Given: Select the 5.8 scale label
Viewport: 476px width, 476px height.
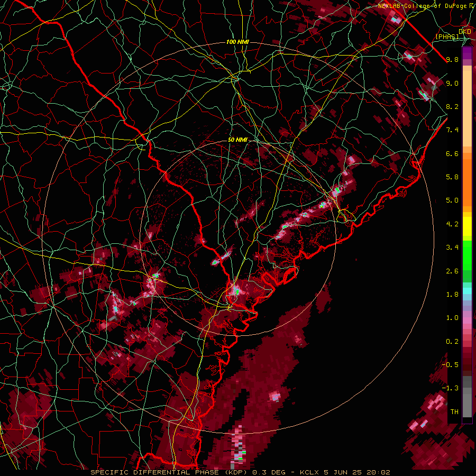Looking at the screenshot, I should point(452,177).
